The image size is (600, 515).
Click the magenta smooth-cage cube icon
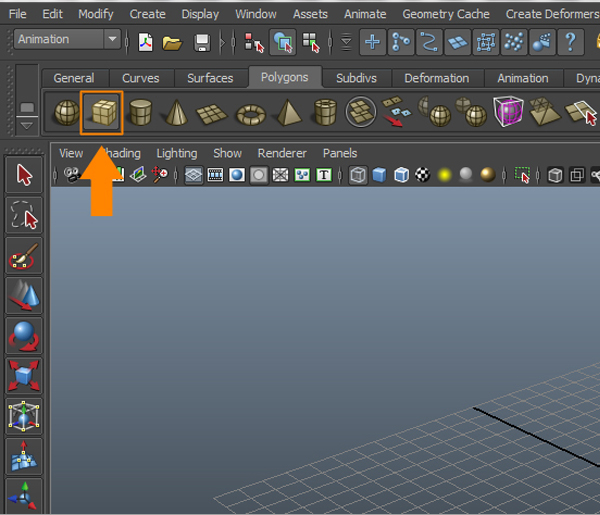pyautogui.click(x=509, y=111)
